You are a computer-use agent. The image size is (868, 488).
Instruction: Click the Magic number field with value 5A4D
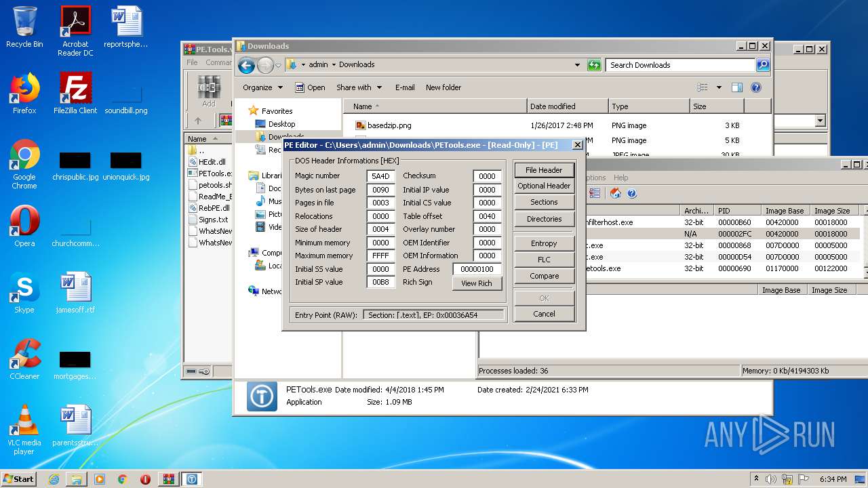click(x=380, y=176)
